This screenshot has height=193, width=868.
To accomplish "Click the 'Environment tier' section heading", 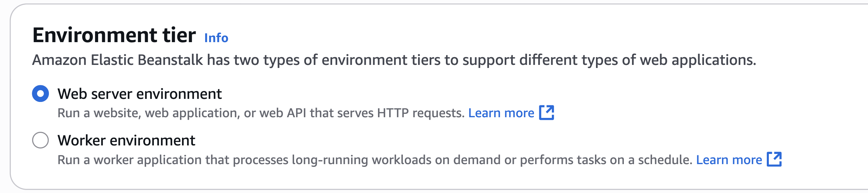I will click(x=114, y=35).
